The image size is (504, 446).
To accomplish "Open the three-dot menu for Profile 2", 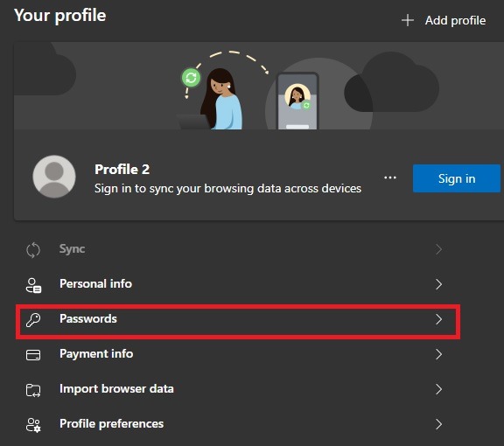I will tap(390, 178).
